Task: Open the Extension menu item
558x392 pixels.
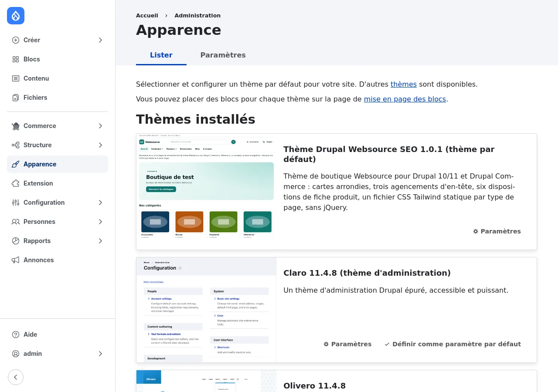Action: coord(58,183)
